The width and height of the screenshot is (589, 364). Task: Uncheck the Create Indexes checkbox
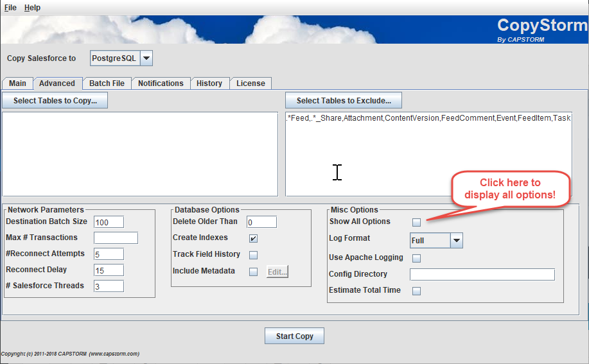pyautogui.click(x=253, y=238)
